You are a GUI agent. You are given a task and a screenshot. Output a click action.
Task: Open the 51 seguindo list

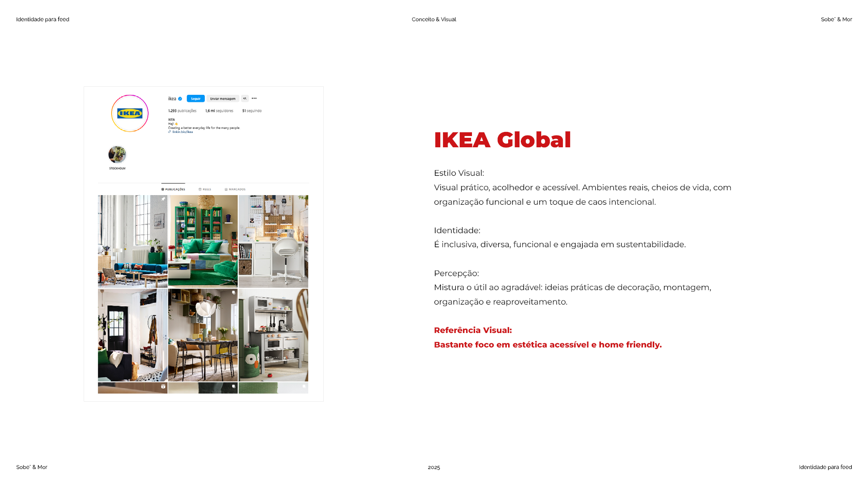[x=252, y=111]
